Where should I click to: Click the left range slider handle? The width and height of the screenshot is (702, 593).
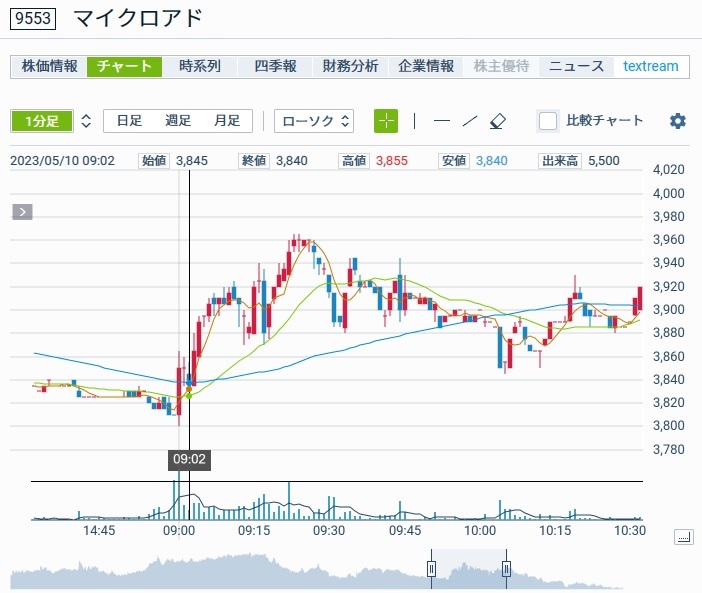pyautogui.click(x=431, y=569)
